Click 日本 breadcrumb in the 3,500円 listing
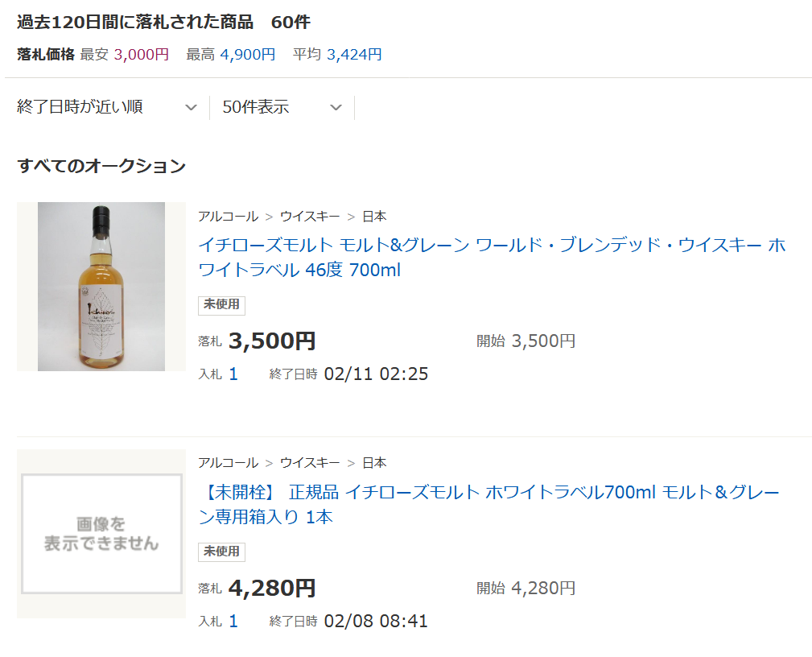The width and height of the screenshot is (812, 657). [374, 216]
